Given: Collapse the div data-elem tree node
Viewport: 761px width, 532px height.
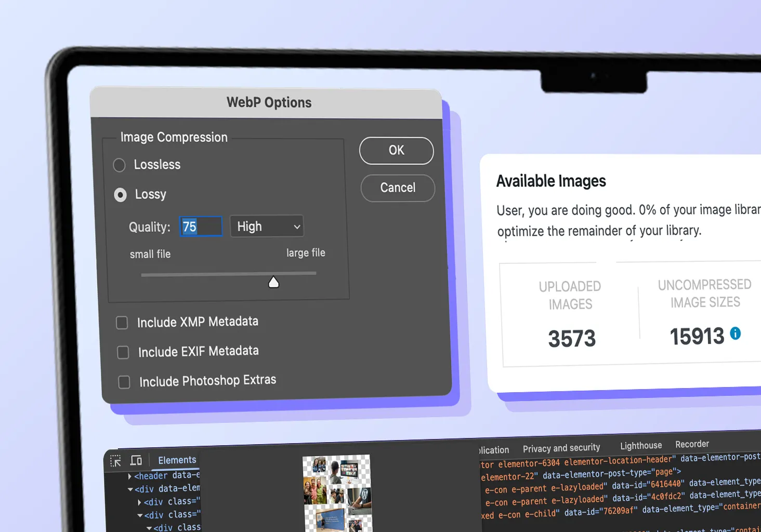Looking at the screenshot, I should point(130,488).
